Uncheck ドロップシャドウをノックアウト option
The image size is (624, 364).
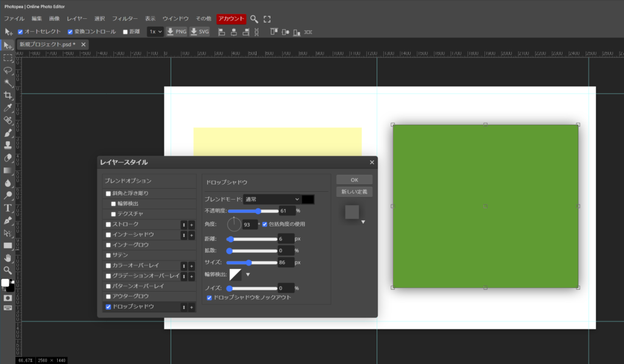[x=210, y=298]
